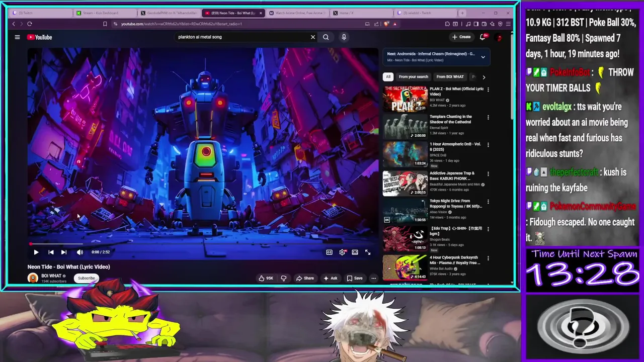The width and height of the screenshot is (644, 362).
Task: Open the YouTube hamburger guide menu
Action: click(17, 37)
